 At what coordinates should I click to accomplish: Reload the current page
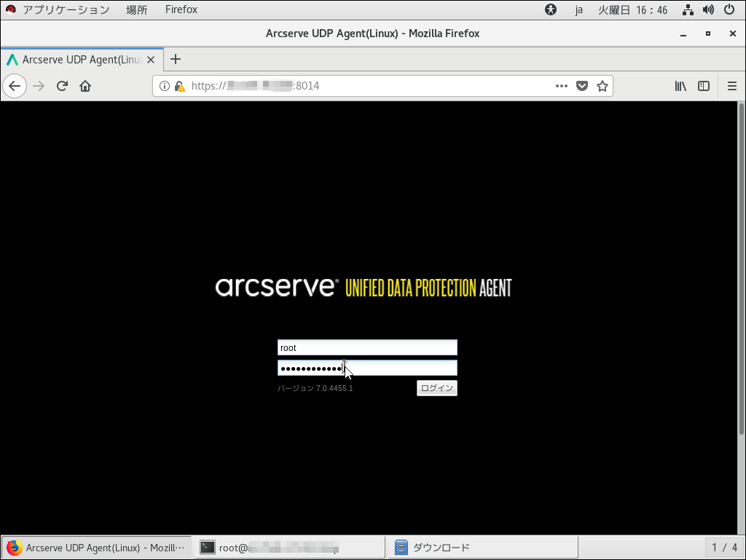click(x=62, y=86)
